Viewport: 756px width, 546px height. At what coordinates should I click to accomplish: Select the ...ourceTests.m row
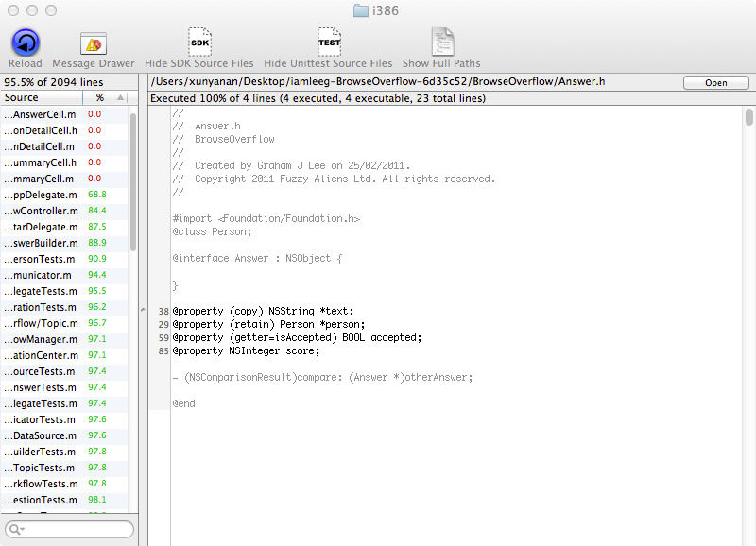[63, 371]
